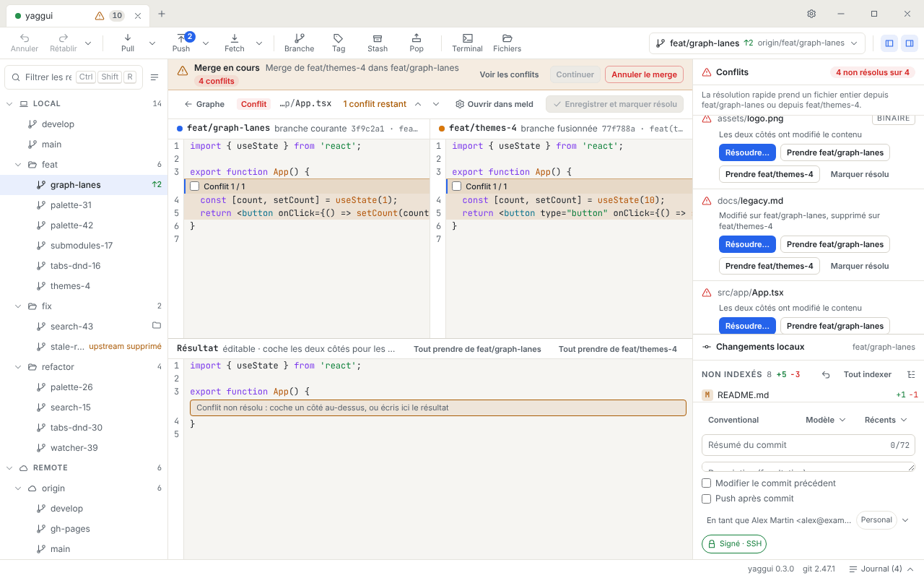Open the Terminal from toolbar
Screen dimensions: 924x578
[467, 43]
